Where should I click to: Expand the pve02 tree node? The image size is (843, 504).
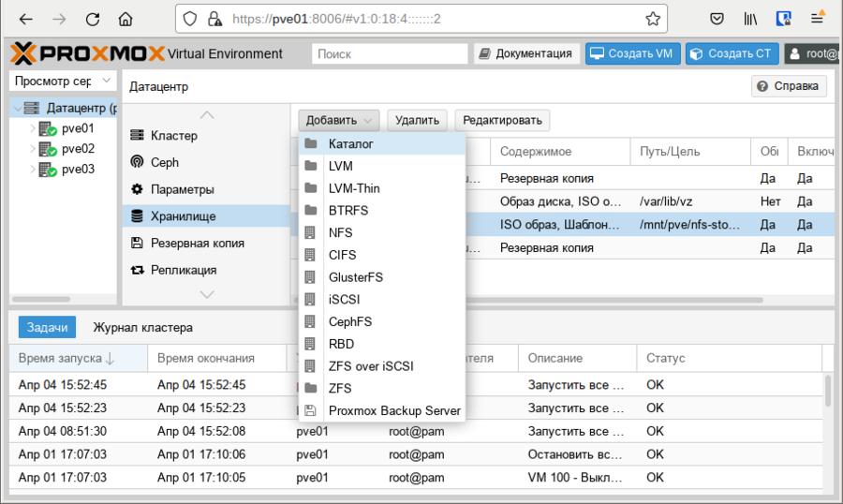point(32,148)
